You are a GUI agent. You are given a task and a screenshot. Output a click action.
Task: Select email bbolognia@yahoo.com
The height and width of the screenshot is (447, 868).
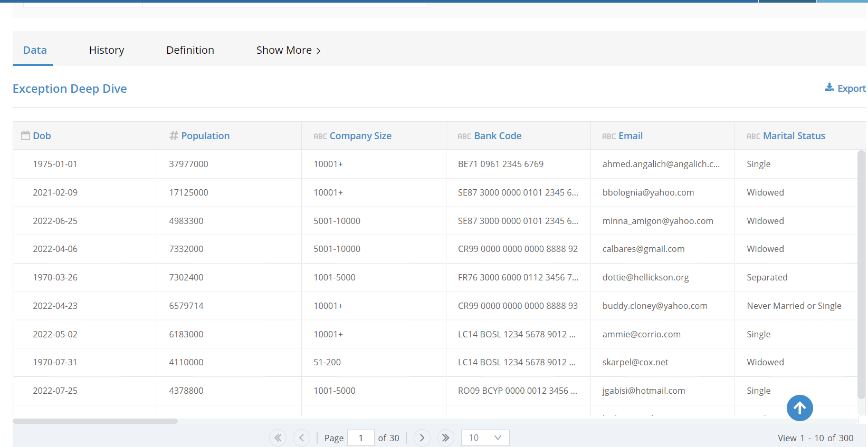[x=648, y=192]
